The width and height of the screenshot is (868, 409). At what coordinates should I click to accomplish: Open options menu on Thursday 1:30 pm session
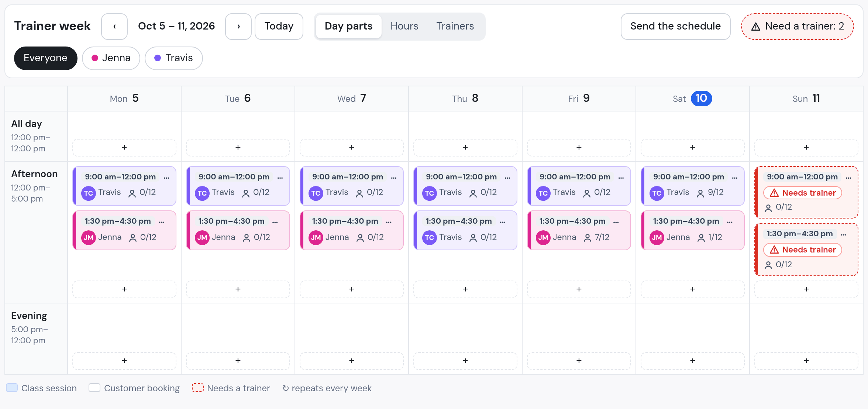[x=502, y=221]
